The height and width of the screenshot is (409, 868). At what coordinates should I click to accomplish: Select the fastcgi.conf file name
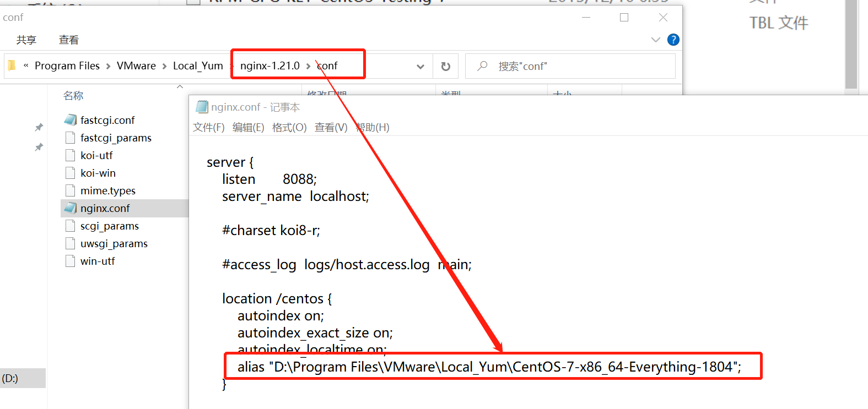[107, 120]
